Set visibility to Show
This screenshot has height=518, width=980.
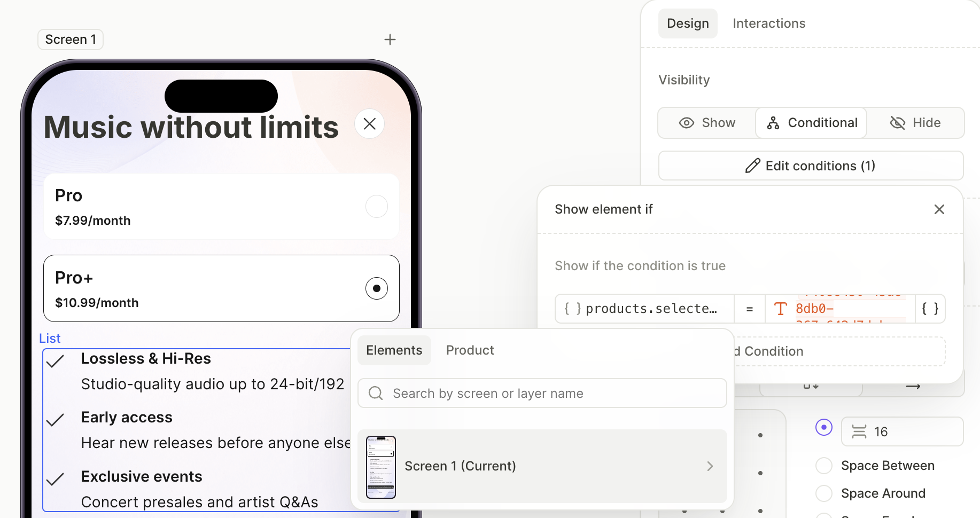tap(707, 123)
